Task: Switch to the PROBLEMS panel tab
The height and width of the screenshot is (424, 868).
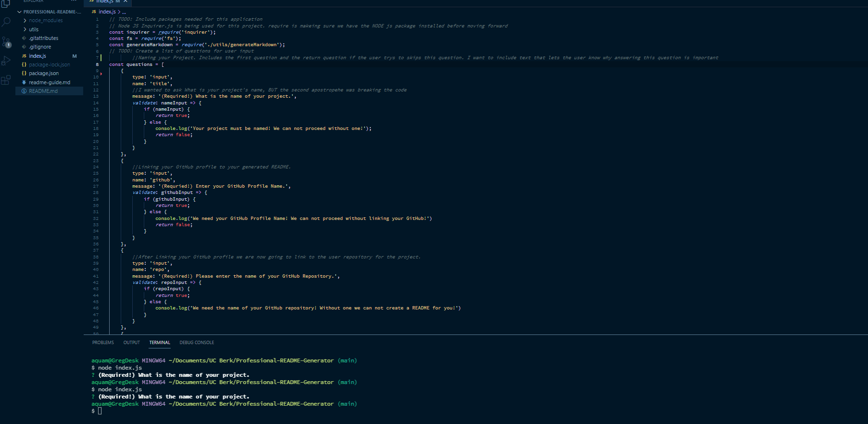Action: (103, 343)
